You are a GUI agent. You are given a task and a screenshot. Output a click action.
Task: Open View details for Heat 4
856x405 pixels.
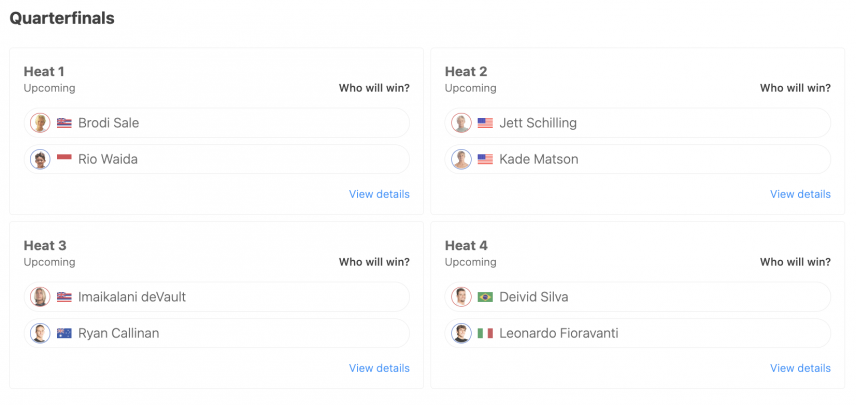(x=800, y=368)
